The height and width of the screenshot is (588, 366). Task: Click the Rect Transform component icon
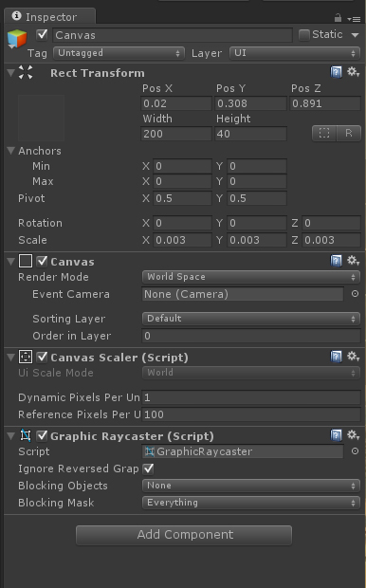(26, 72)
